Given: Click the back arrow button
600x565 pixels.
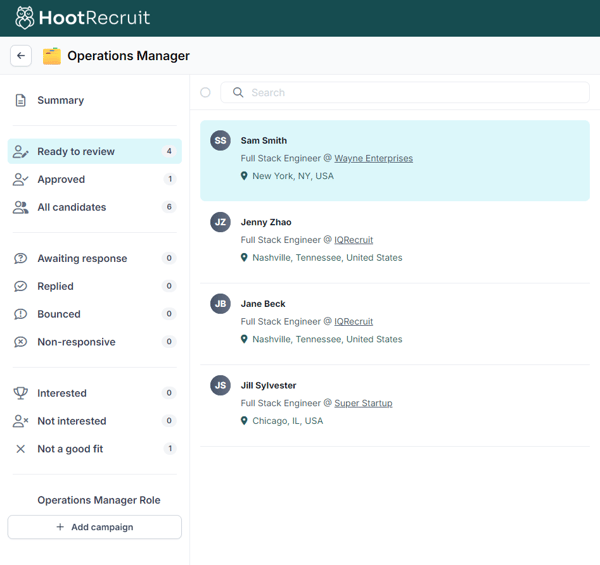Looking at the screenshot, I should pos(21,56).
